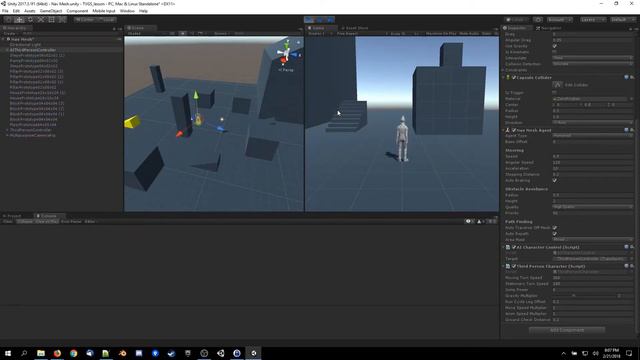This screenshot has width=640, height=360.
Task: Open Firefox from taskbar
Action: coord(57,353)
